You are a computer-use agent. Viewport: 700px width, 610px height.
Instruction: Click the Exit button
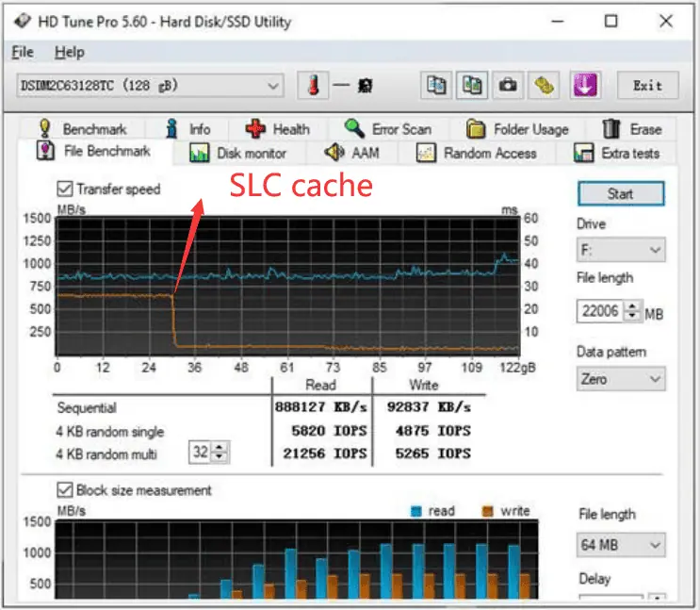648,85
